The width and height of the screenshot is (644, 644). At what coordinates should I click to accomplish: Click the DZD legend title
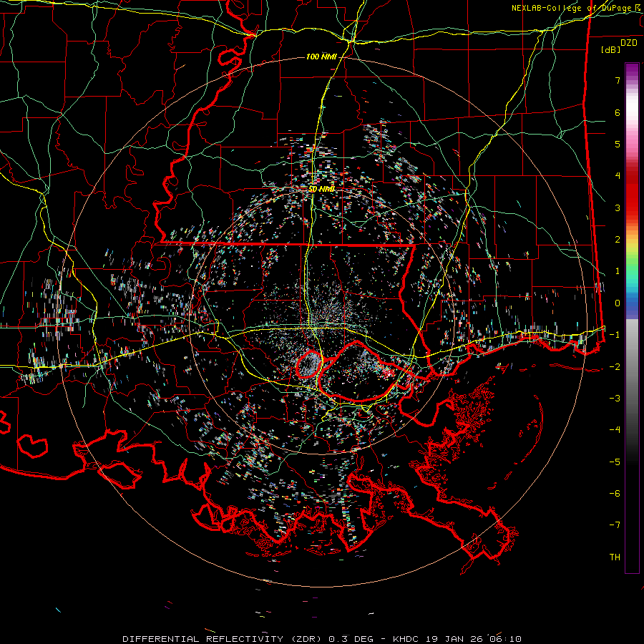pyautogui.click(x=629, y=43)
